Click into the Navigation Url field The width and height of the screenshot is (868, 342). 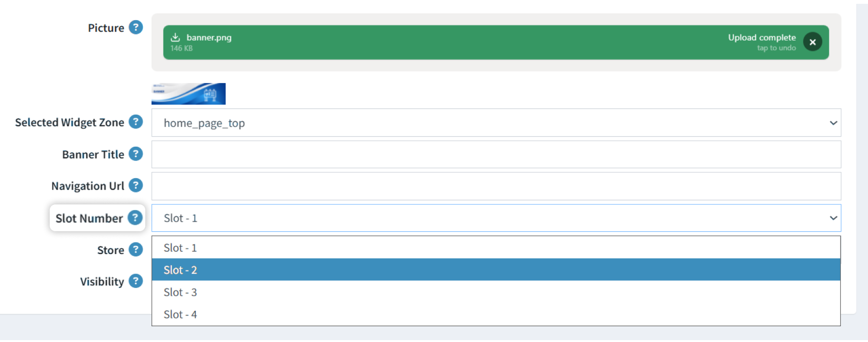click(x=496, y=186)
